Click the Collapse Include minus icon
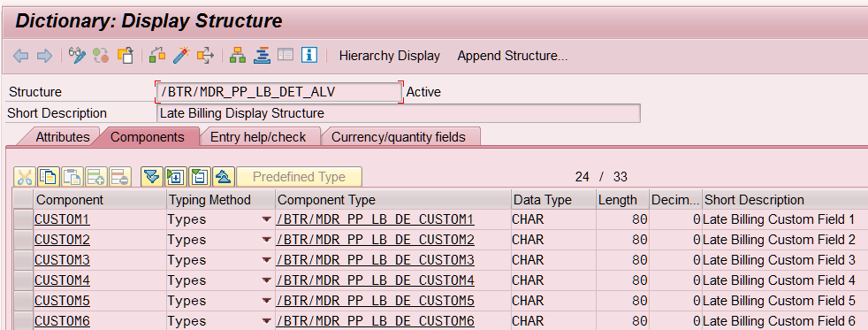The width and height of the screenshot is (868, 330). point(199,177)
